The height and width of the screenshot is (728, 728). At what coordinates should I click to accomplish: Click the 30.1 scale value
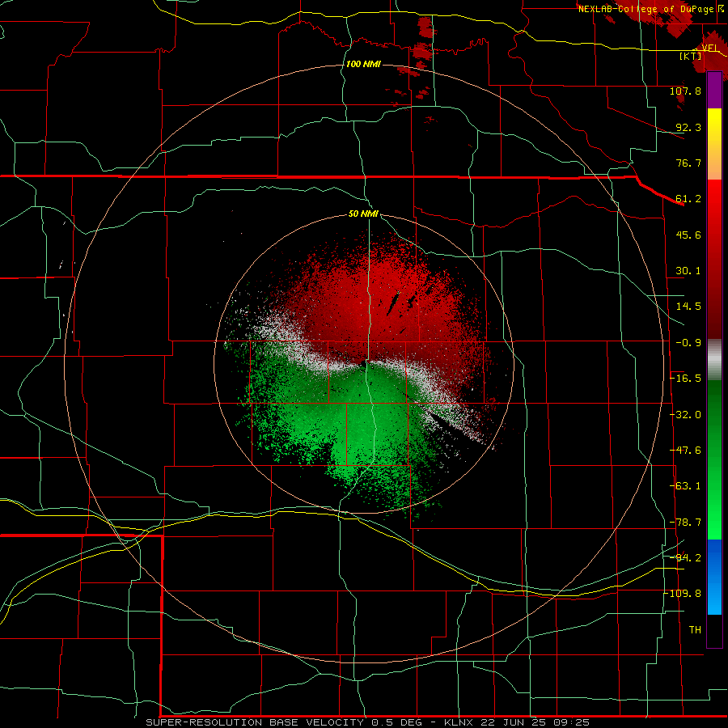pyautogui.click(x=688, y=271)
